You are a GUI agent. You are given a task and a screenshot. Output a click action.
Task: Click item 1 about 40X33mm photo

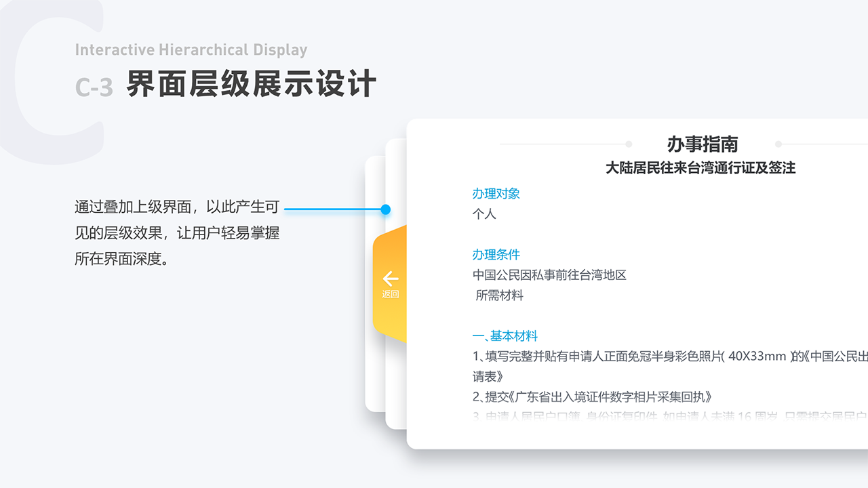point(670,366)
